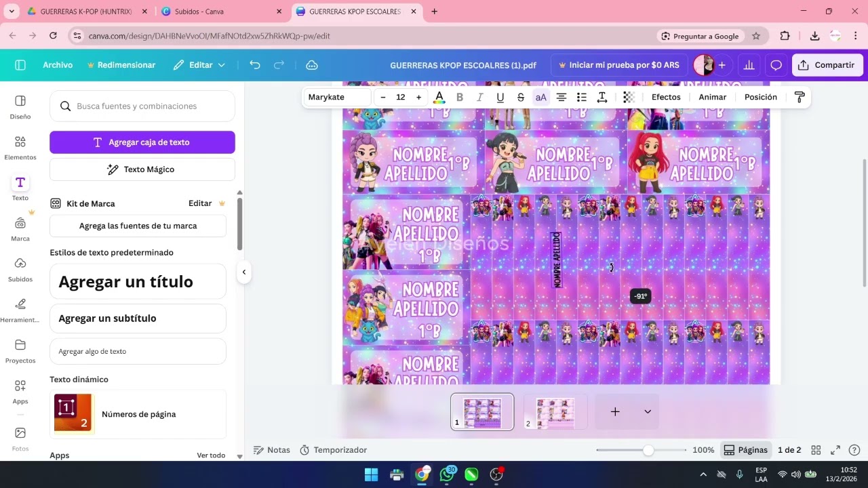Redo the last action
868x488 pixels.
tap(279, 65)
